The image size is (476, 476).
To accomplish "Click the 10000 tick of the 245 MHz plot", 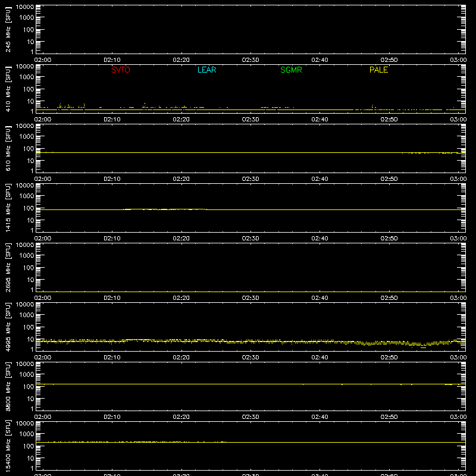I will 25,7.
